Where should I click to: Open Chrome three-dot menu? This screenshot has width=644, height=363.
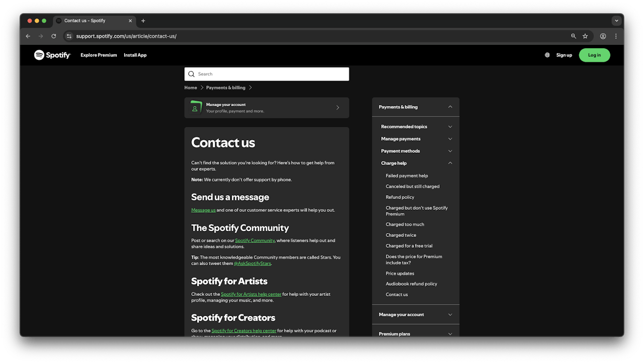tap(616, 36)
